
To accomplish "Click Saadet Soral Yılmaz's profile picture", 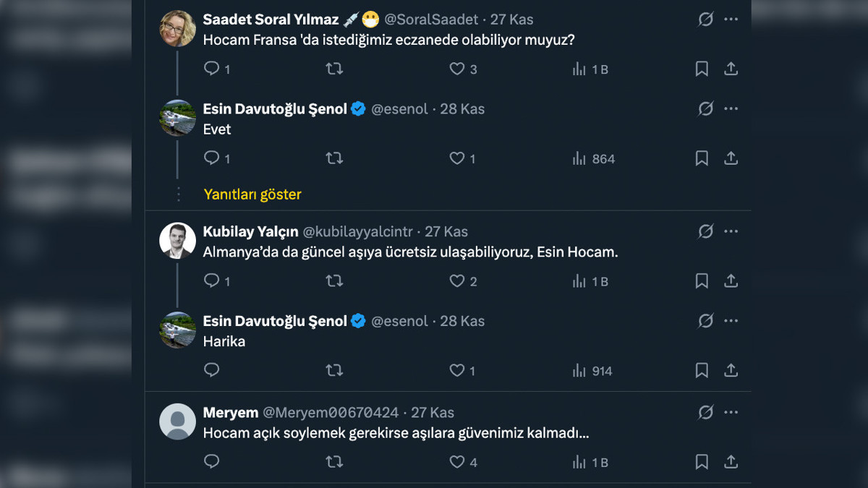I will click(178, 29).
